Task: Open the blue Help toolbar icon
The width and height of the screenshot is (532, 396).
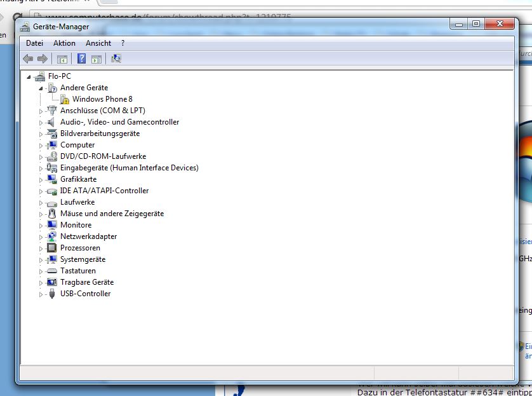Action: (81, 58)
